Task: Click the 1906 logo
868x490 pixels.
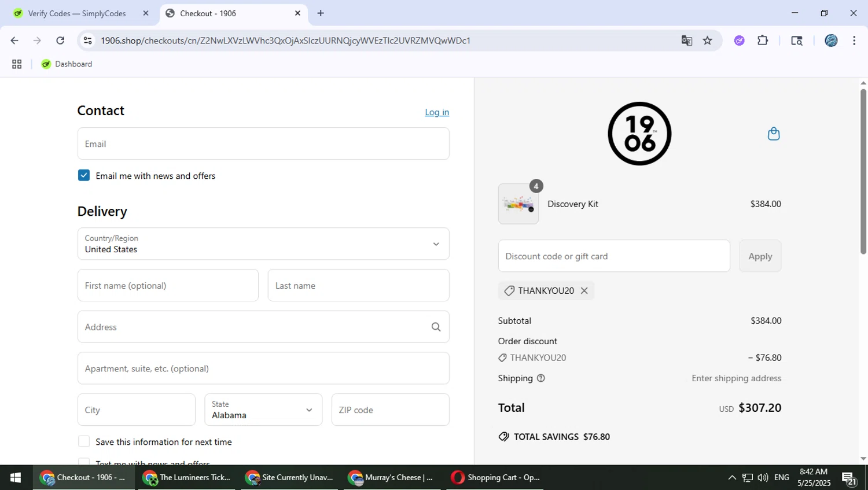Action: click(x=639, y=134)
